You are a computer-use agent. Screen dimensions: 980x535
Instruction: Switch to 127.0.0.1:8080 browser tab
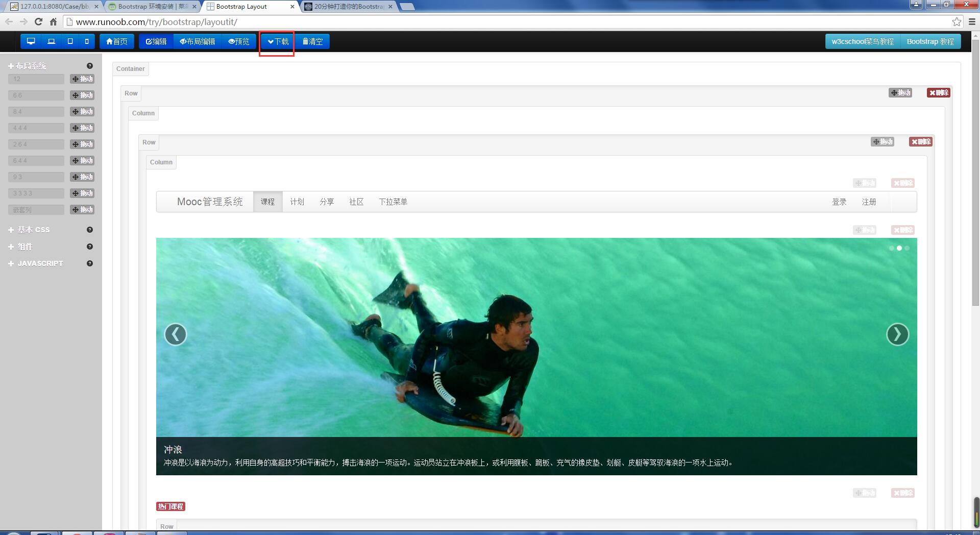(55, 7)
